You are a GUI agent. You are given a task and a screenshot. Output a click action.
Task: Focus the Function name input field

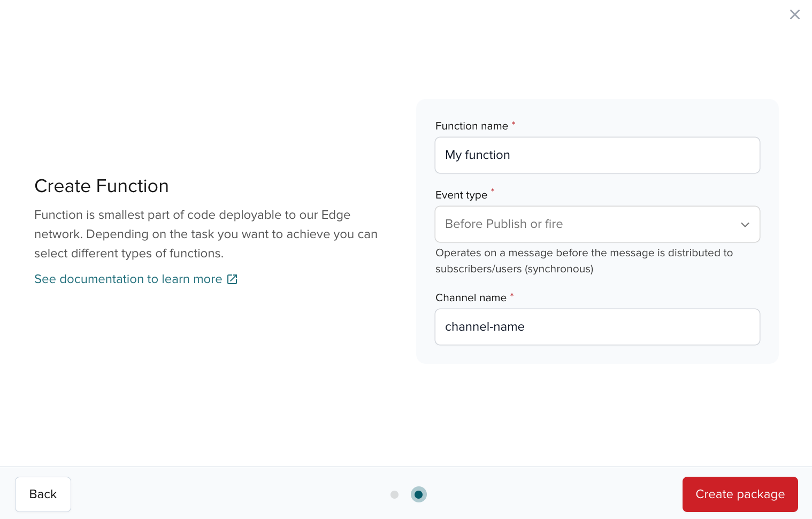click(597, 155)
